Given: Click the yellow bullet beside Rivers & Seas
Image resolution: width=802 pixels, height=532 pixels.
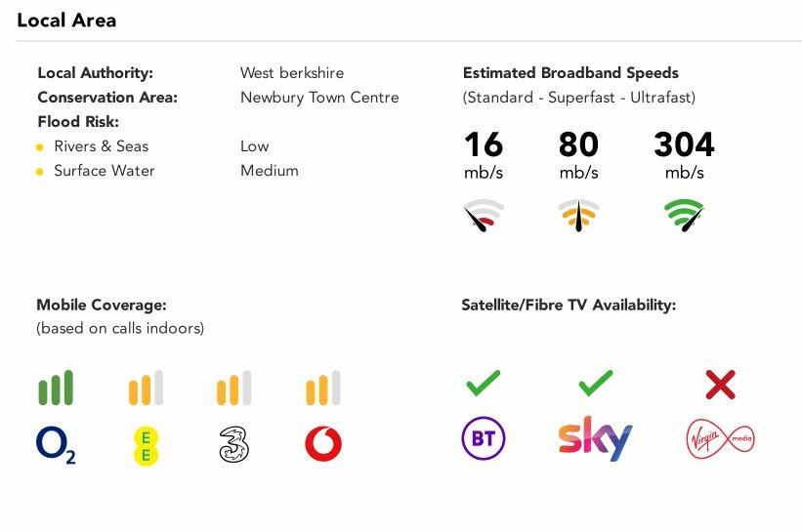Looking at the screenshot, I should 40,147.
